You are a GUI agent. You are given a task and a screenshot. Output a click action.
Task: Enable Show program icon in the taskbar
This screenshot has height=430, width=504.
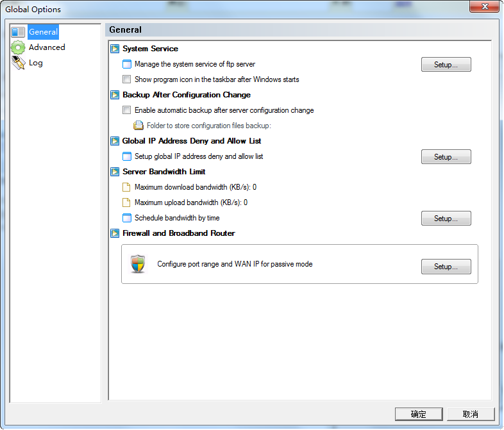pos(127,79)
